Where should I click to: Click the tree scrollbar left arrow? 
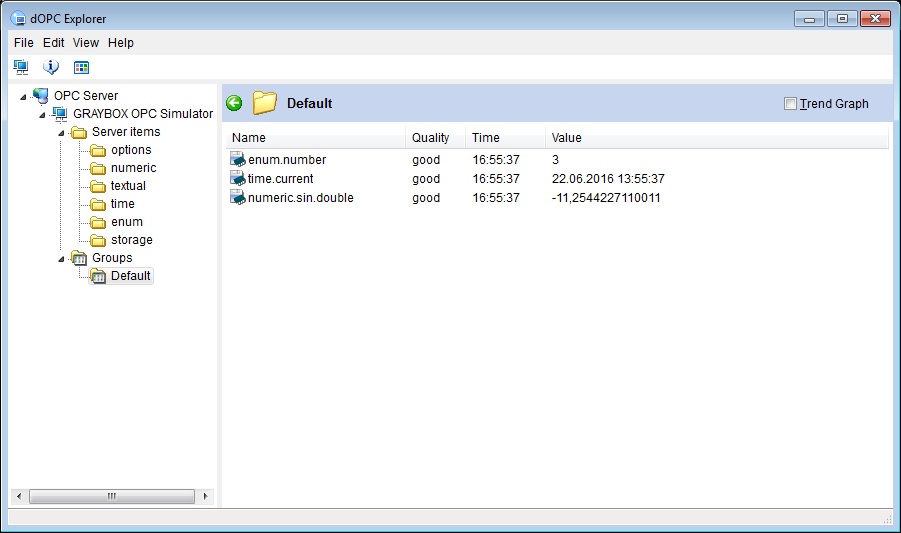19,496
